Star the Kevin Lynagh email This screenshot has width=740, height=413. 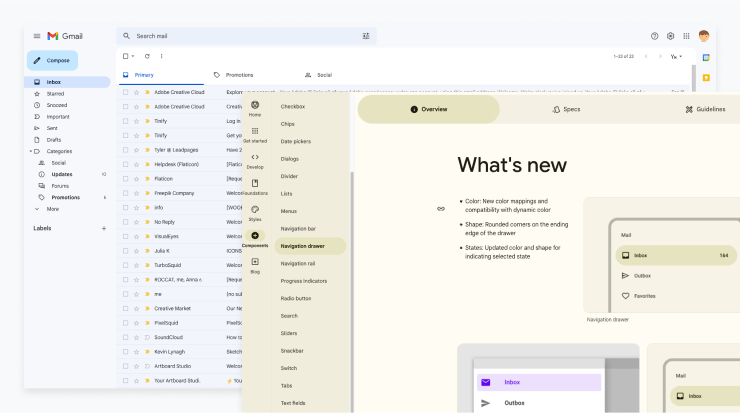[x=136, y=352]
